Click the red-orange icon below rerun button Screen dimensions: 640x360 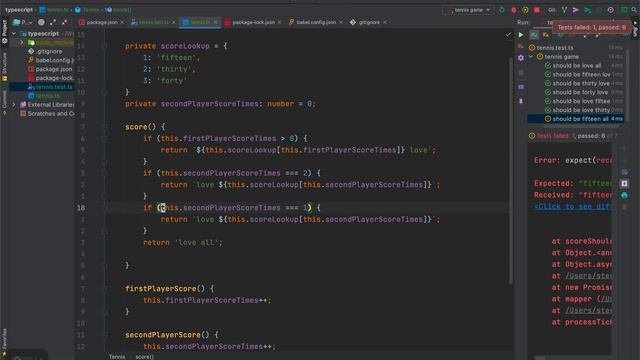coord(521,47)
